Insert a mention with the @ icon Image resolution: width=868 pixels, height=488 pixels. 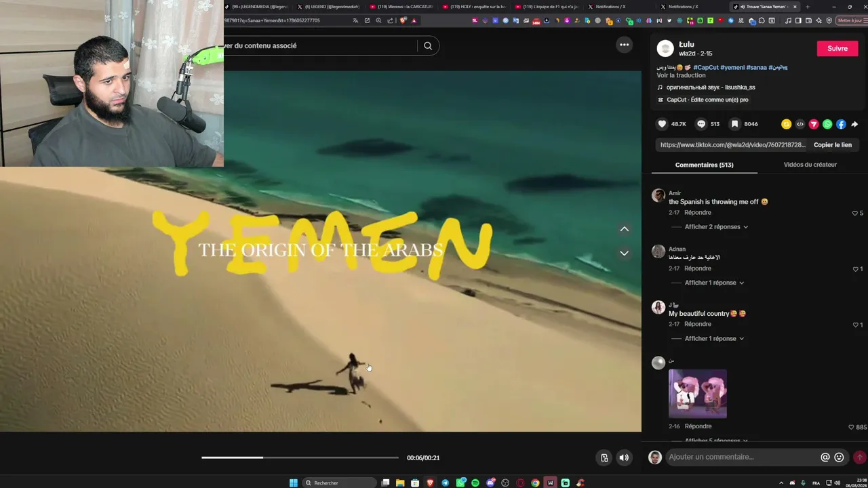(x=825, y=457)
